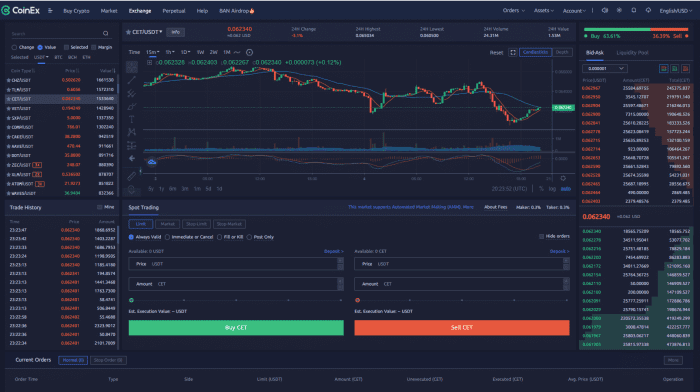Open the English/USD language dropdown
Screen dimensions: 700x392
click(675, 11)
